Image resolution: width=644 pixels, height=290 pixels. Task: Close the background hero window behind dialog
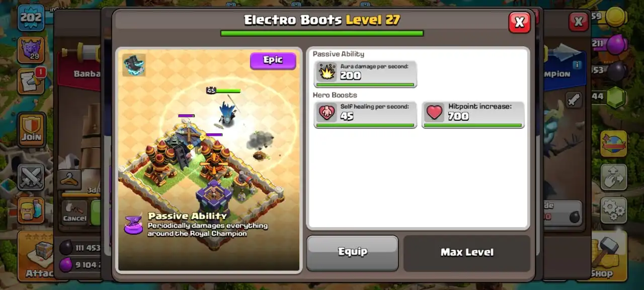(579, 22)
